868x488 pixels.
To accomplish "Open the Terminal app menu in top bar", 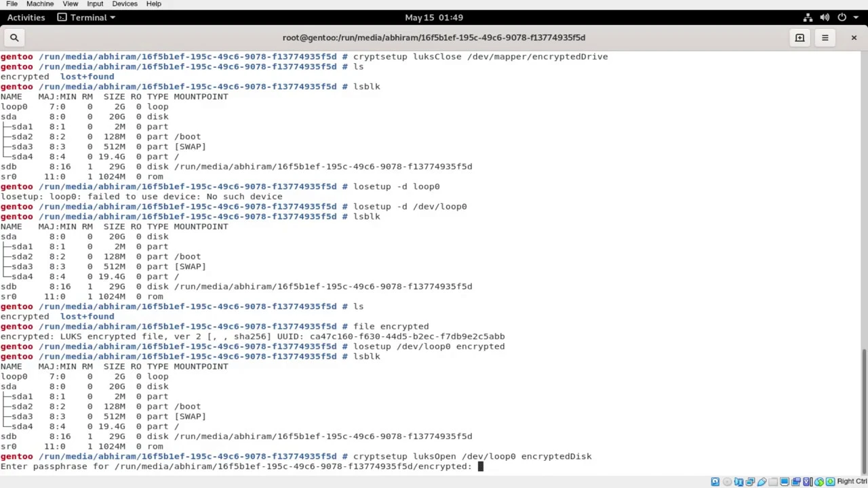I will (x=86, y=17).
